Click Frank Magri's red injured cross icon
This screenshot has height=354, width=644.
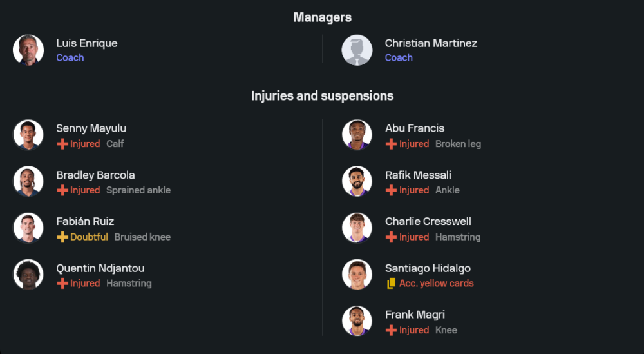[x=391, y=330]
